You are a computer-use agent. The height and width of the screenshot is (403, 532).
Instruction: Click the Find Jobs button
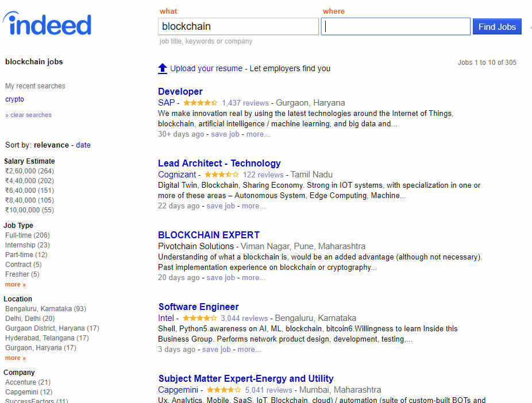[x=497, y=27]
